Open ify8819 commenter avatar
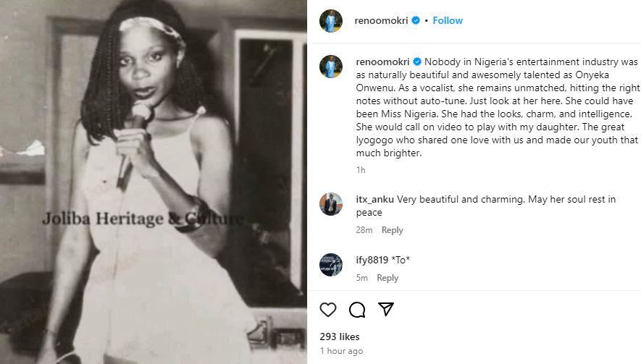Image resolution: width=641 pixels, height=364 pixels. [331, 265]
